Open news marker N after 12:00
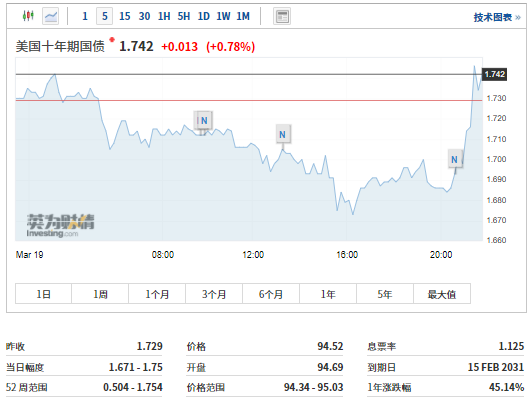The height and width of the screenshot is (404, 530). click(283, 135)
